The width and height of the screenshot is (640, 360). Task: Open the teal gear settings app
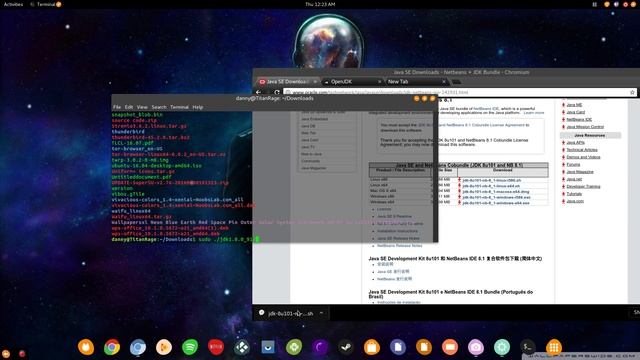pyautogui.click(x=502, y=347)
